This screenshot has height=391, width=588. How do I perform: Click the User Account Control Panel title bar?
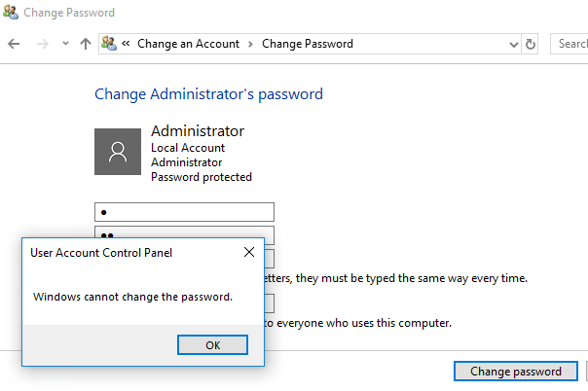click(131, 253)
